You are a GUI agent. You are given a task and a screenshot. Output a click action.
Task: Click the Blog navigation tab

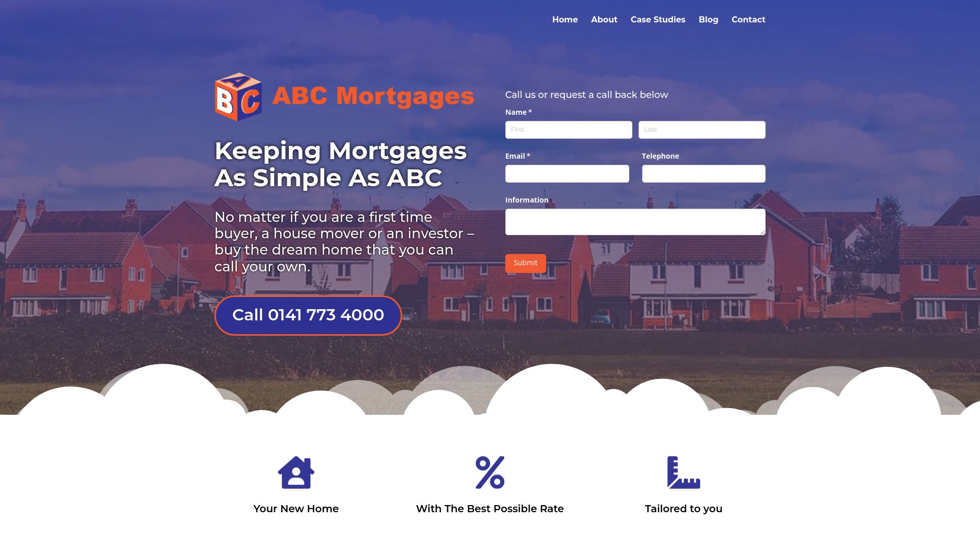tap(708, 19)
